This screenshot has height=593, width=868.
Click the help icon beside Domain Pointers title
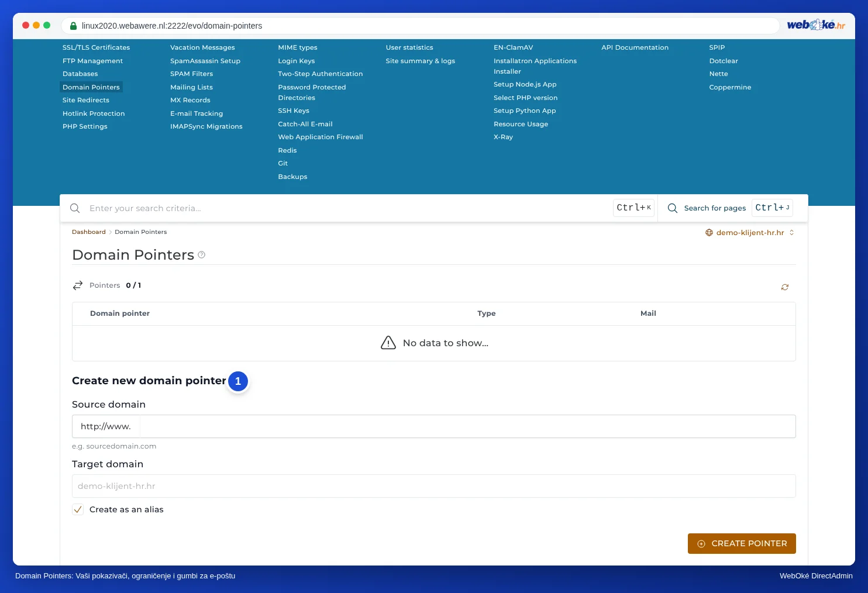pyautogui.click(x=202, y=255)
